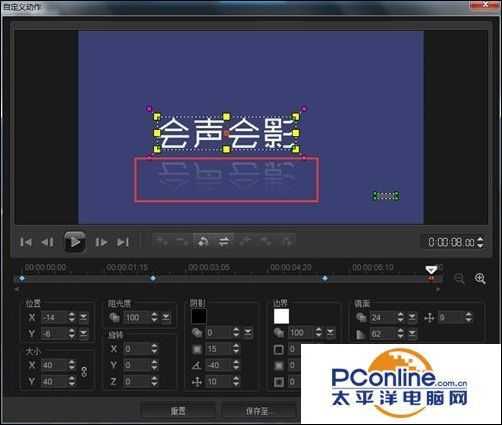Image resolution: width=502 pixels, height=425 pixels.
Task: Click the size X value field showing 40
Action: pyautogui.click(x=54, y=365)
